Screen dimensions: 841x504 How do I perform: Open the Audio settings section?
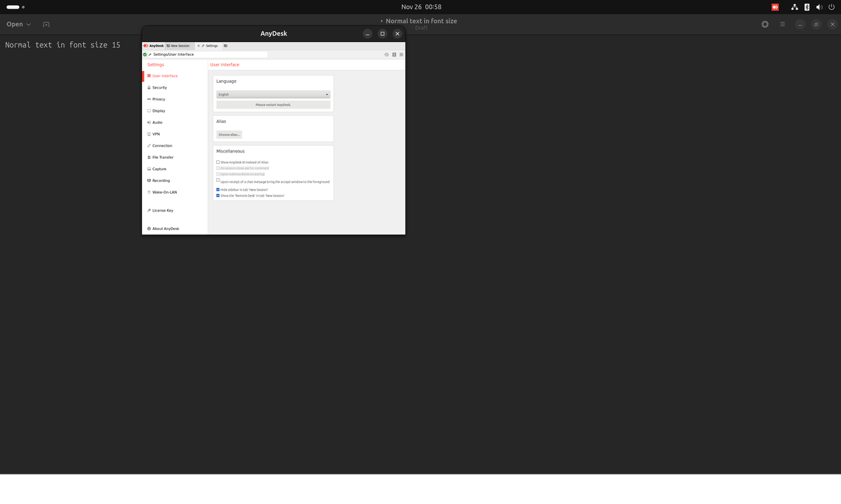click(156, 122)
